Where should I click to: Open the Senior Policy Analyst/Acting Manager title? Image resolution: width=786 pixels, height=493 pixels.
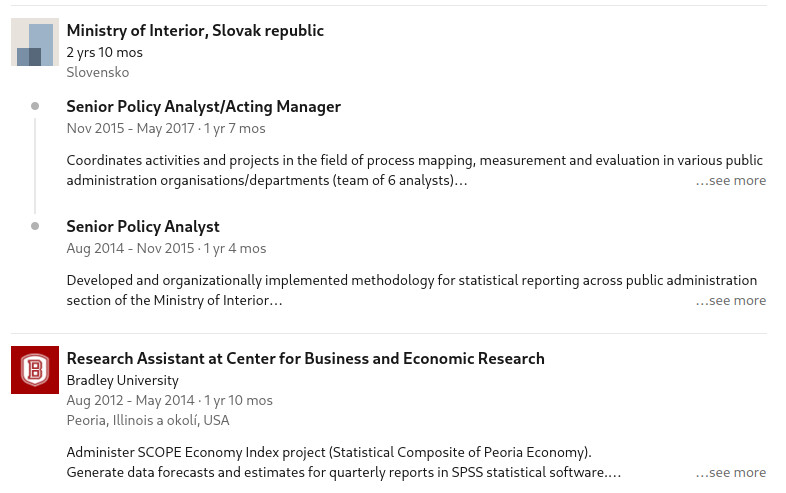[x=203, y=107]
